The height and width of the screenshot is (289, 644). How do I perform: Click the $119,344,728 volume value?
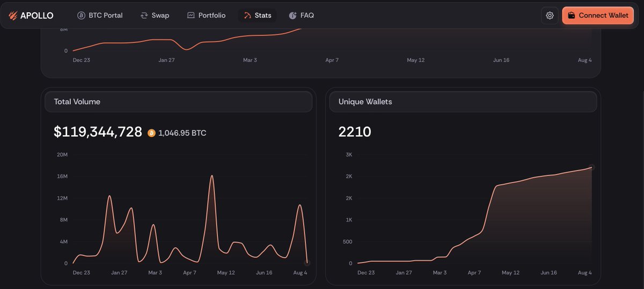(98, 132)
